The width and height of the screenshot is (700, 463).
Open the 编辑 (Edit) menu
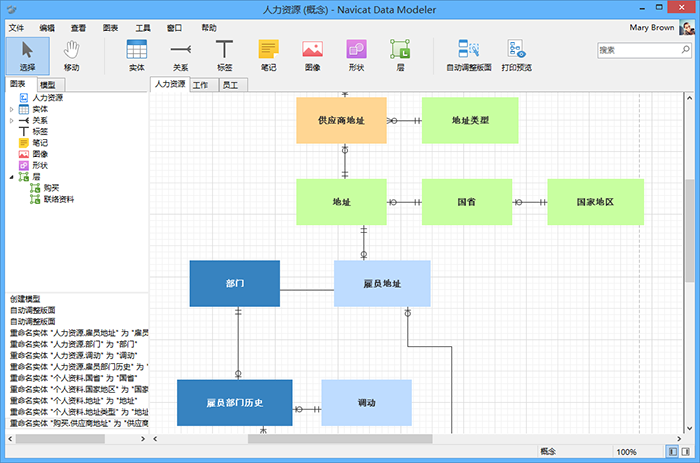pos(47,28)
